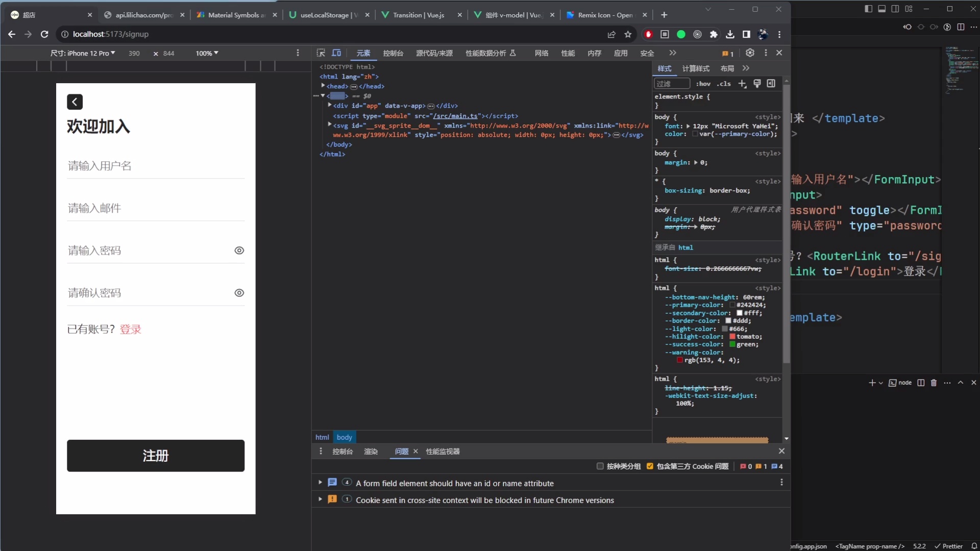This screenshot has width=980, height=551.
Task: Switch to the 网络 DevTools tab
Action: point(541,53)
